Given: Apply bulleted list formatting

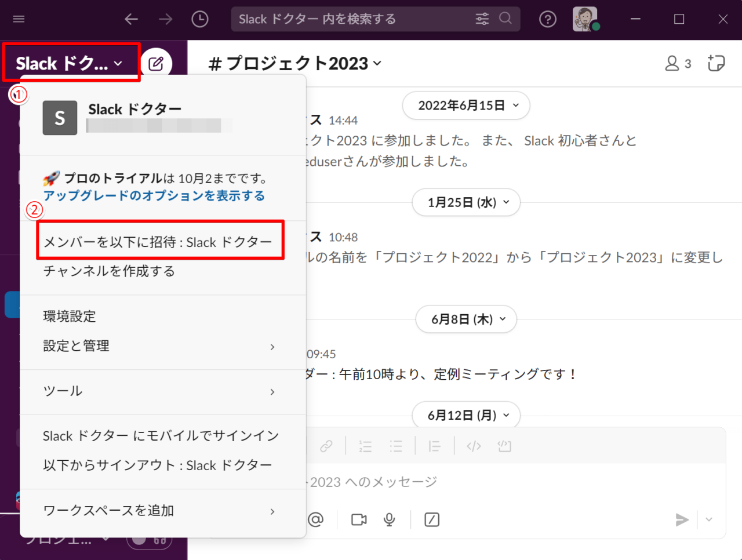Looking at the screenshot, I should [396, 446].
